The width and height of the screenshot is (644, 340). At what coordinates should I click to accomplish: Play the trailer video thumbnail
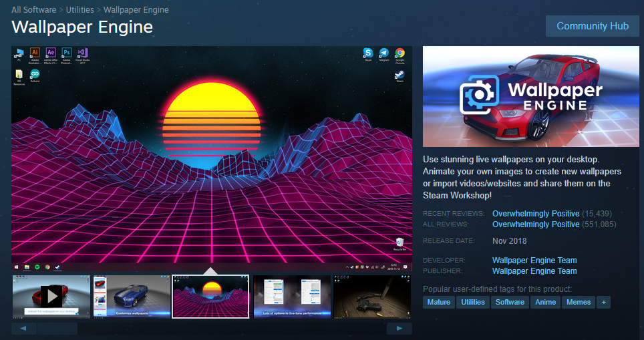pyautogui.click(x=51, y=297)
